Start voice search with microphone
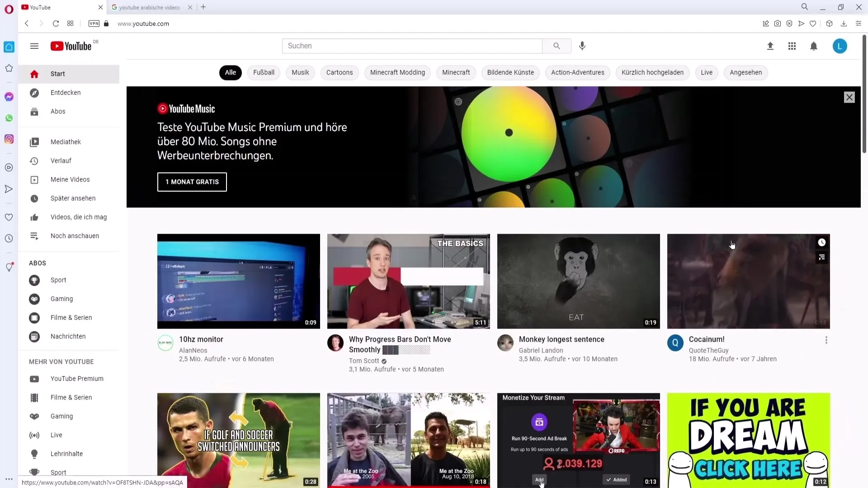 click(x=582, y=46)
